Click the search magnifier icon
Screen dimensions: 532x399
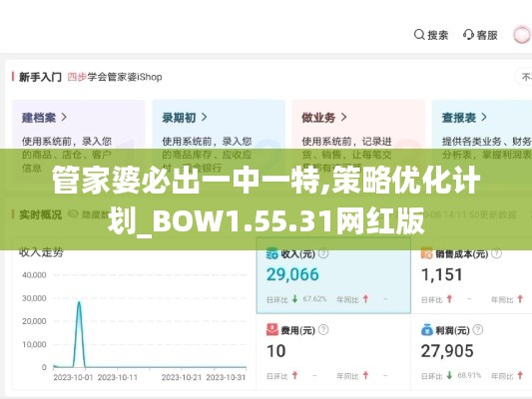coord(419,35)
